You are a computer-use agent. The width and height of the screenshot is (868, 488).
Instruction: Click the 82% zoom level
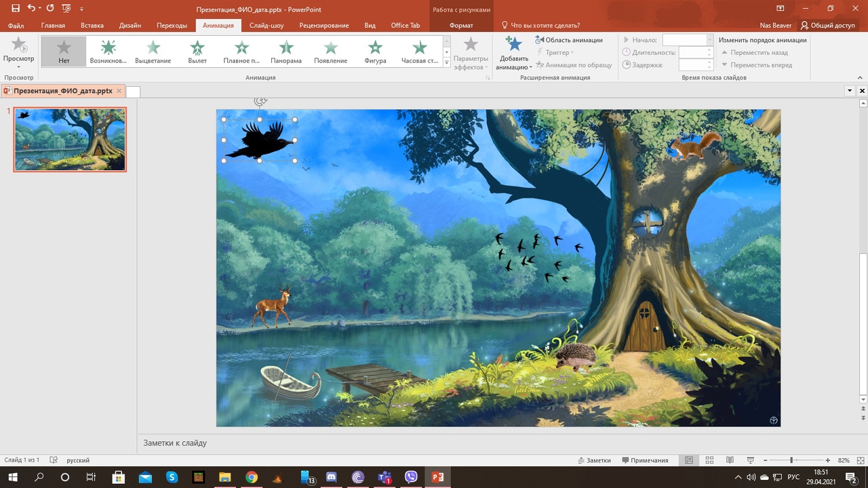coord(844,460)
